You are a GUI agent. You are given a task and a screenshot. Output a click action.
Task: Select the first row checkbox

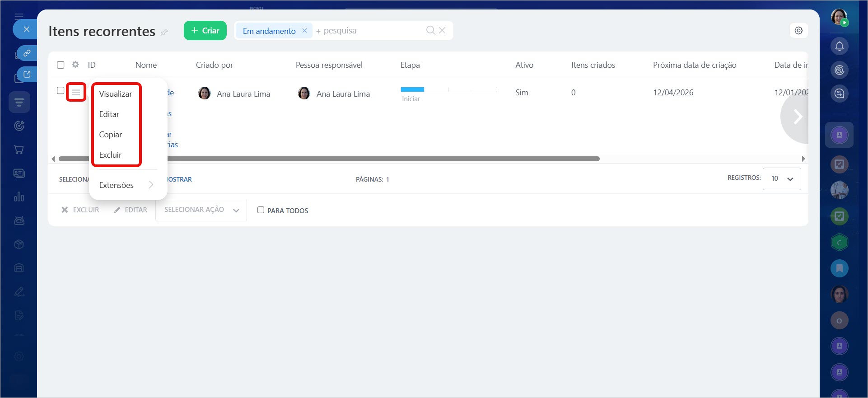[x=61, y=90]
